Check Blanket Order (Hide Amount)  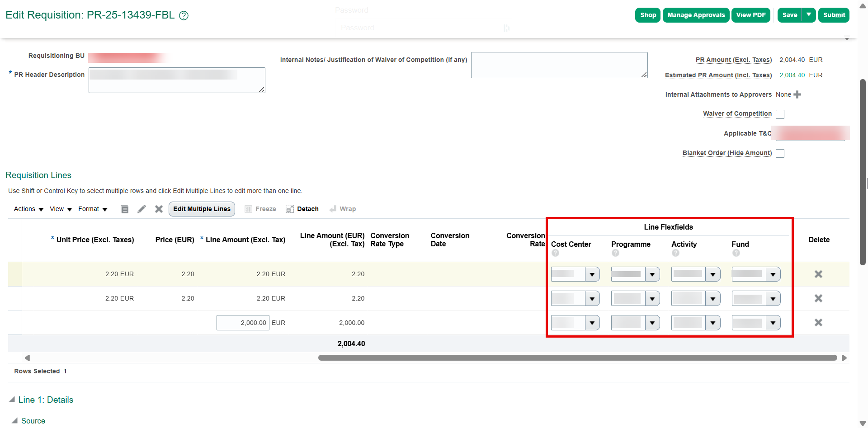click(779, 153)
